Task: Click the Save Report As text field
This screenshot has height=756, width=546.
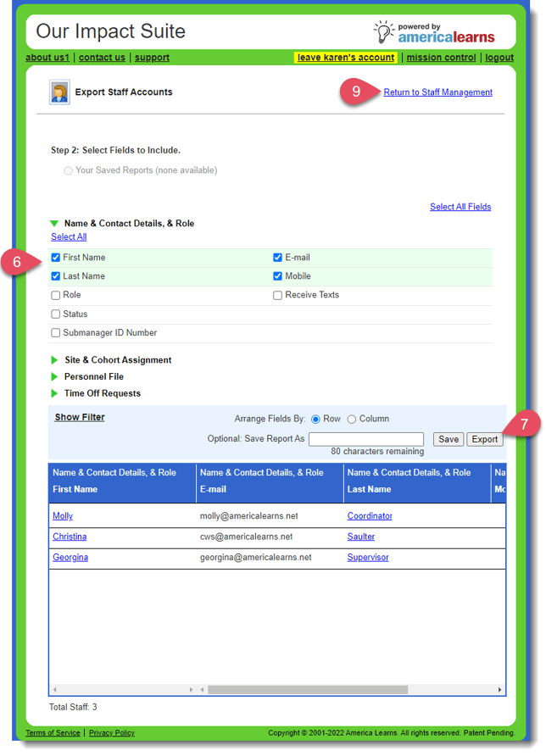Action: [x=365, y=439]
